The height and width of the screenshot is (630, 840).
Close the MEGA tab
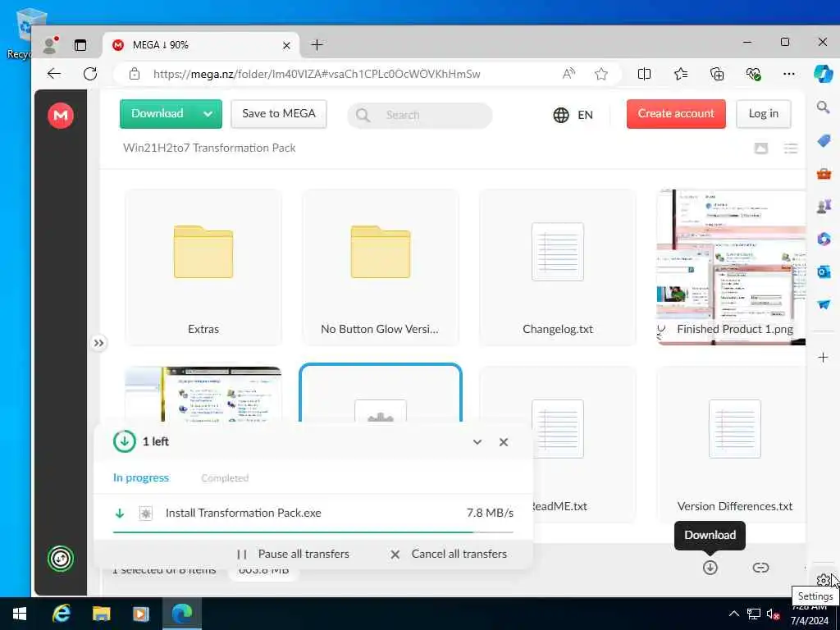pos(286,46)
